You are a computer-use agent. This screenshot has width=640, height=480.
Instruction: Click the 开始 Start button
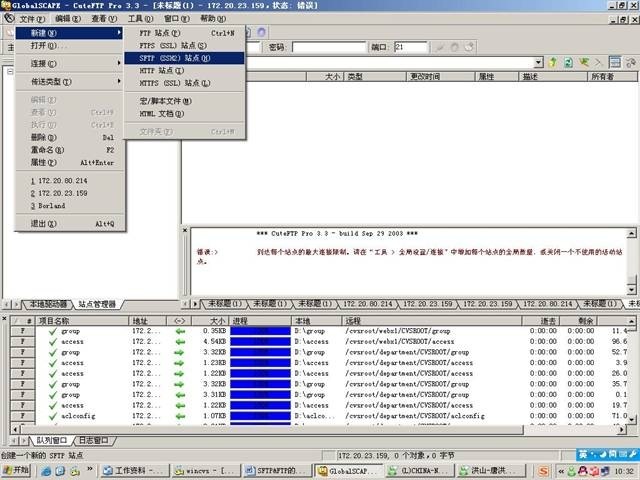point(18,470)
